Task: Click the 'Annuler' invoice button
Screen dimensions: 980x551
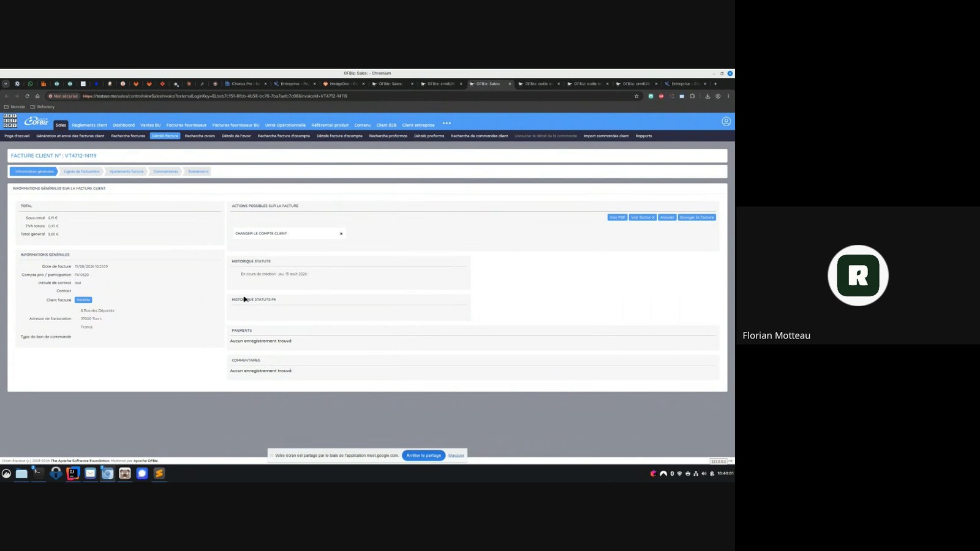Action: 667,217
